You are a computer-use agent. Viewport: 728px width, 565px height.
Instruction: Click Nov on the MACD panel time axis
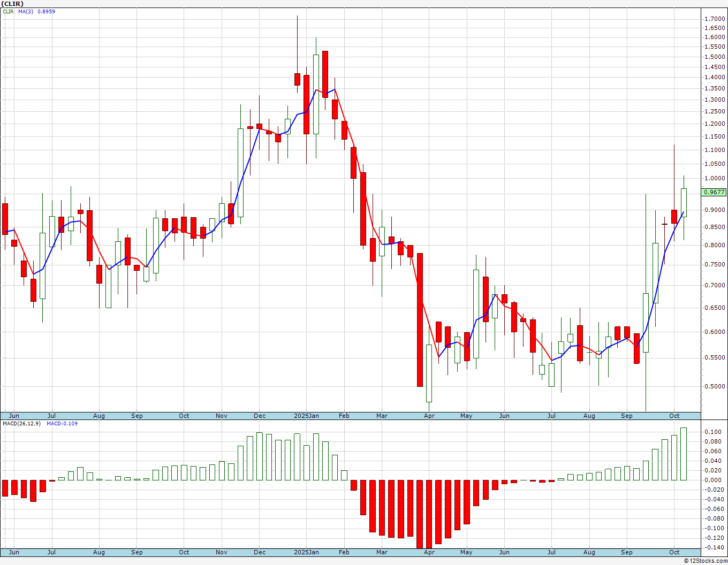pos(222,552)
